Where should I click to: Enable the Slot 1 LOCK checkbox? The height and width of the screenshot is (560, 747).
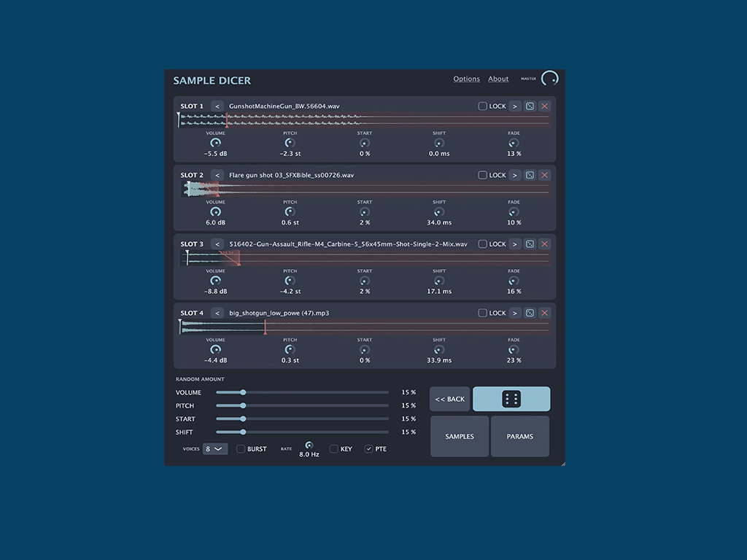click(482, 106)
